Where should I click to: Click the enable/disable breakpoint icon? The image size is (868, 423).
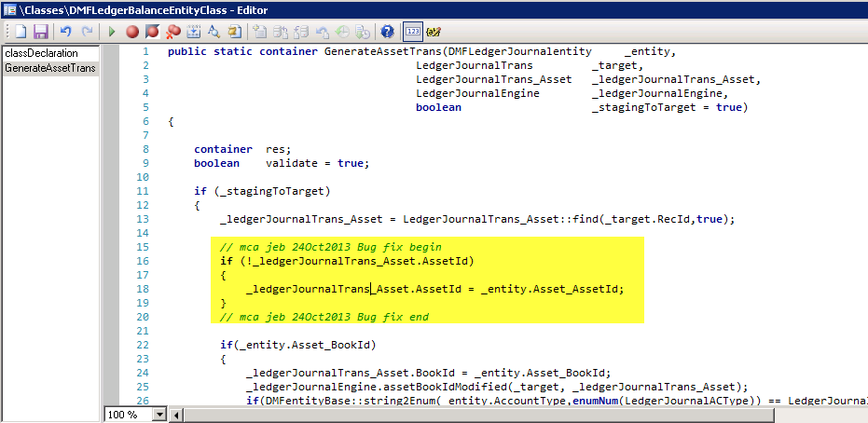tap(152, 32)
